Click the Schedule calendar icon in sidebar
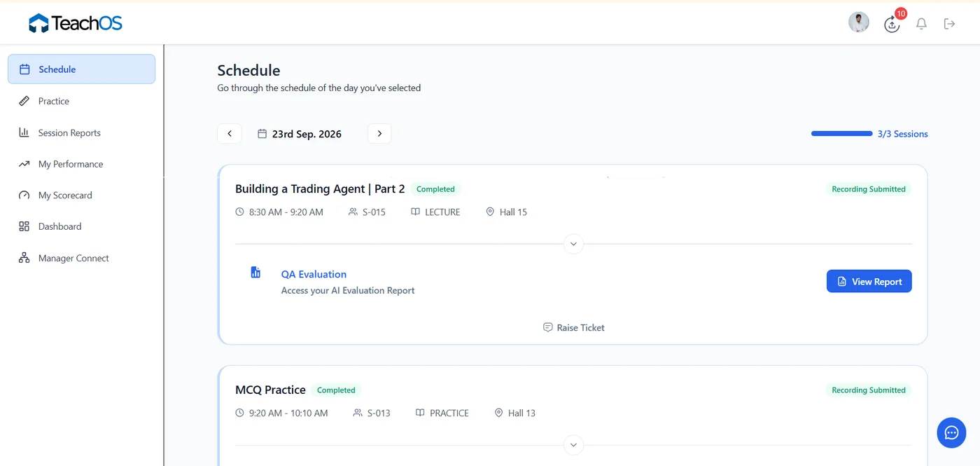The height and width of the screenshot is (466, 980). click(x=24, y=69)
